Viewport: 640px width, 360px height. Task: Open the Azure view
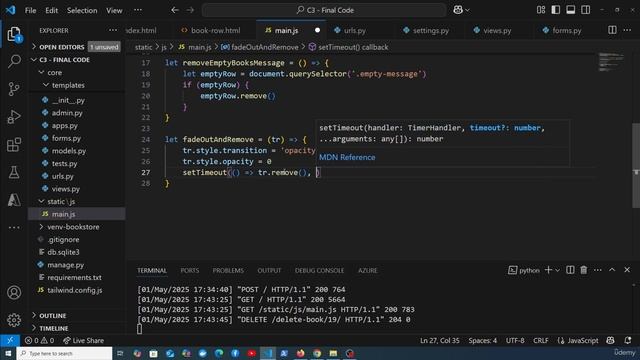click(x=14, y=200)
